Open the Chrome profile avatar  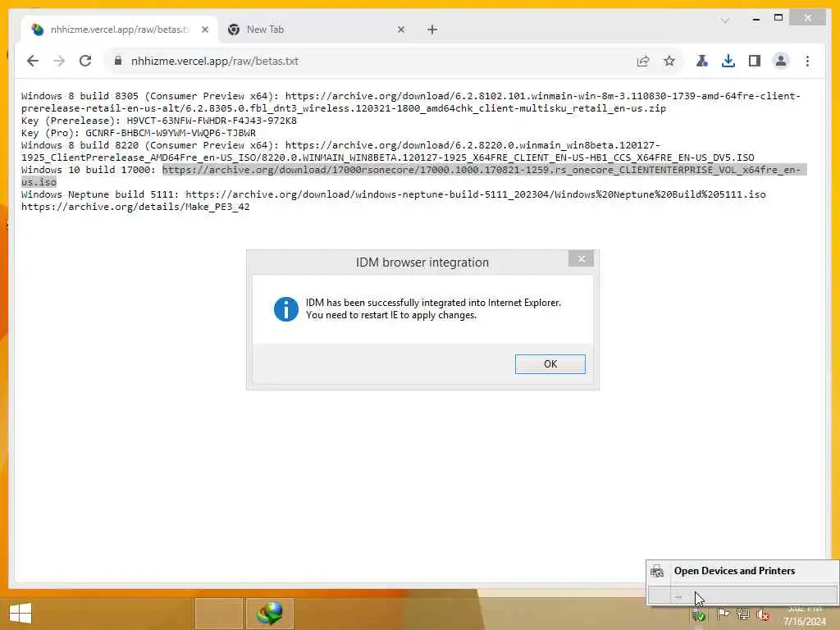pos(781,61)
